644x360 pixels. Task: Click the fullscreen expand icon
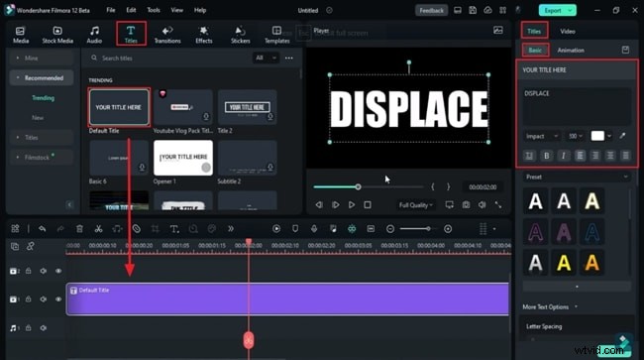[x=498, y=204]
